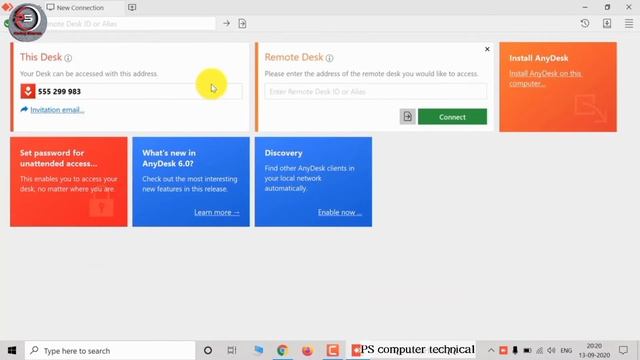Open the notification center icon
Image resolution: width=640 pixels, height=360 pixels.
(623, 350)
